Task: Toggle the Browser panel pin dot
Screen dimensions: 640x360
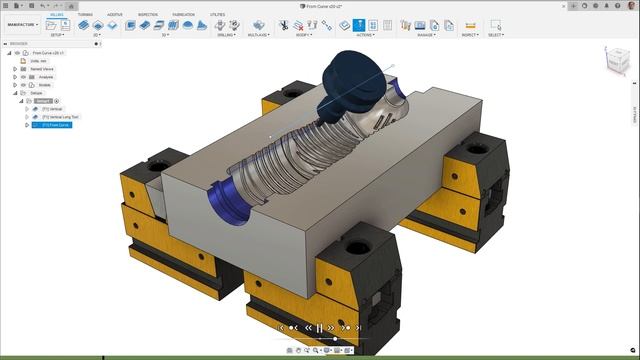Action: coord(96,44)
